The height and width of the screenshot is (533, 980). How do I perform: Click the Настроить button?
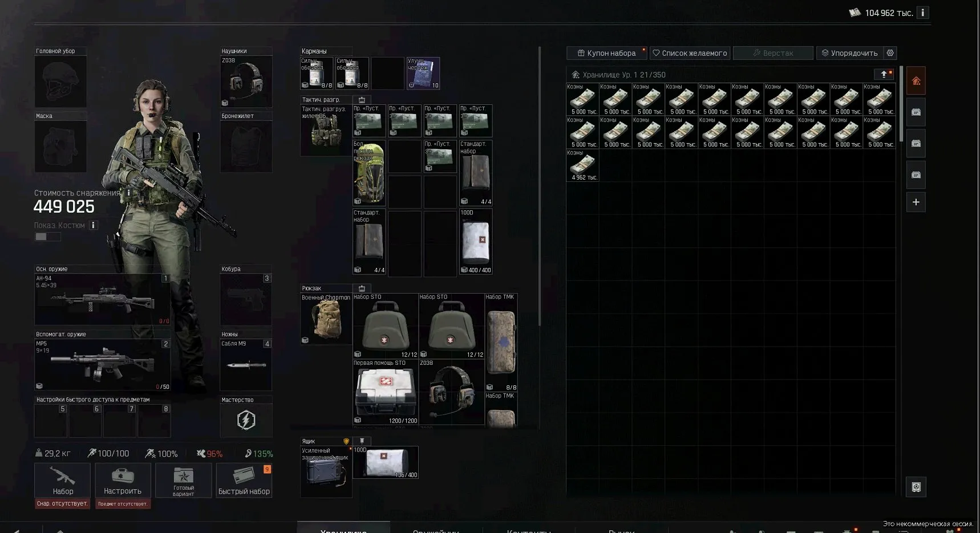[x=123, y=480]
